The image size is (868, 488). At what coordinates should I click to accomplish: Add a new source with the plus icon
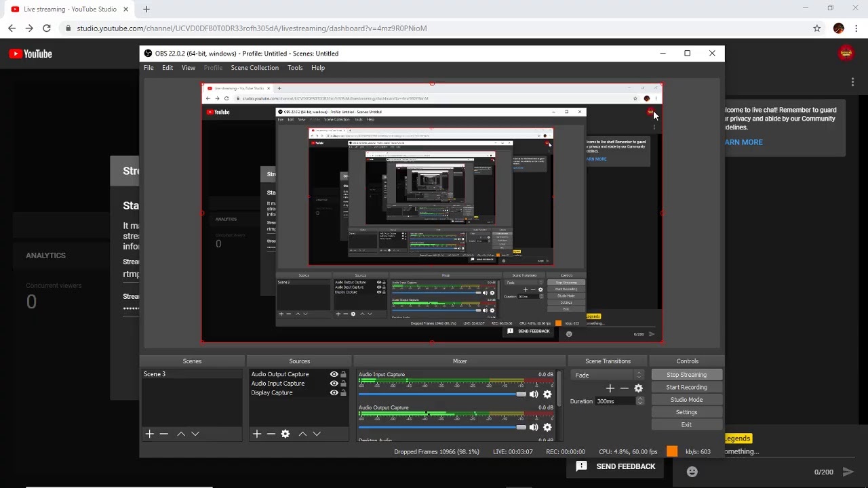coord(257,434)
